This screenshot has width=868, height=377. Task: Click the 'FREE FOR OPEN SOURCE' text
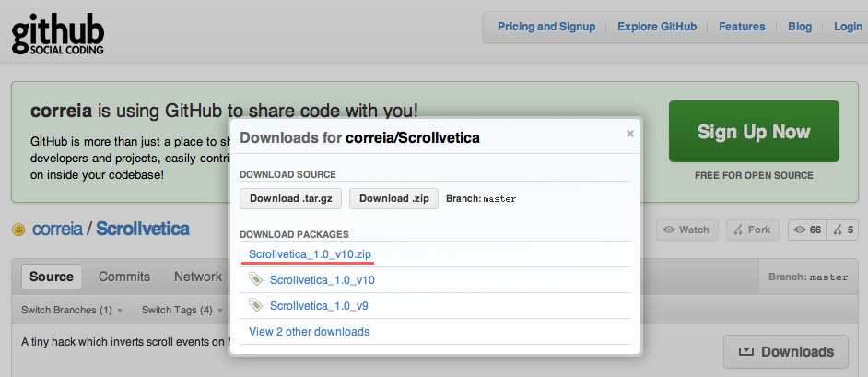[x=754, y=175]
